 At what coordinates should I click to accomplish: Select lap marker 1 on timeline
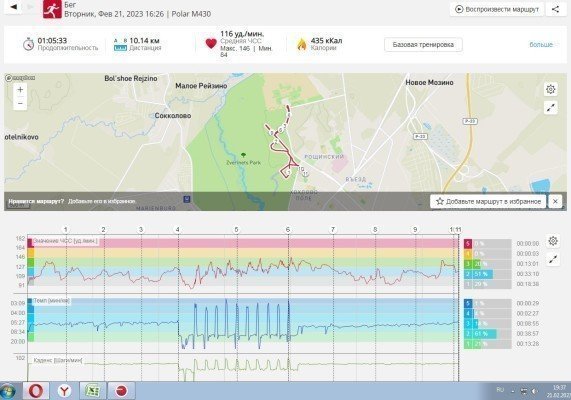(66, 230)
